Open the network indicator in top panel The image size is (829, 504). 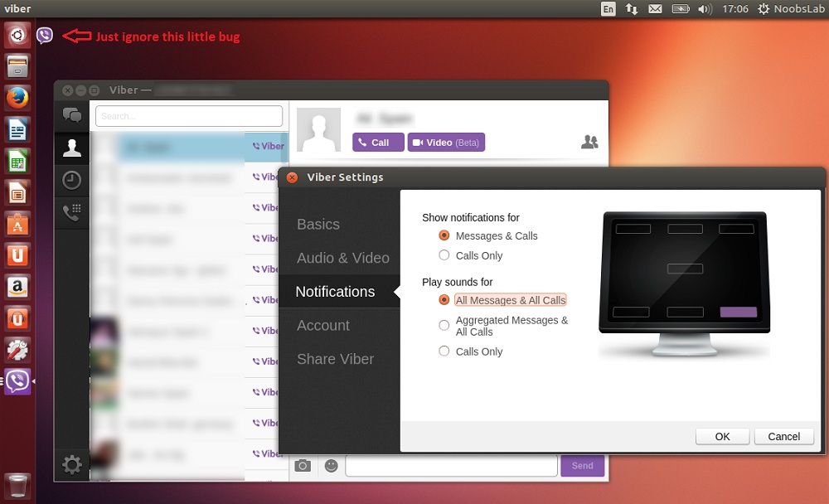point(632,9)
